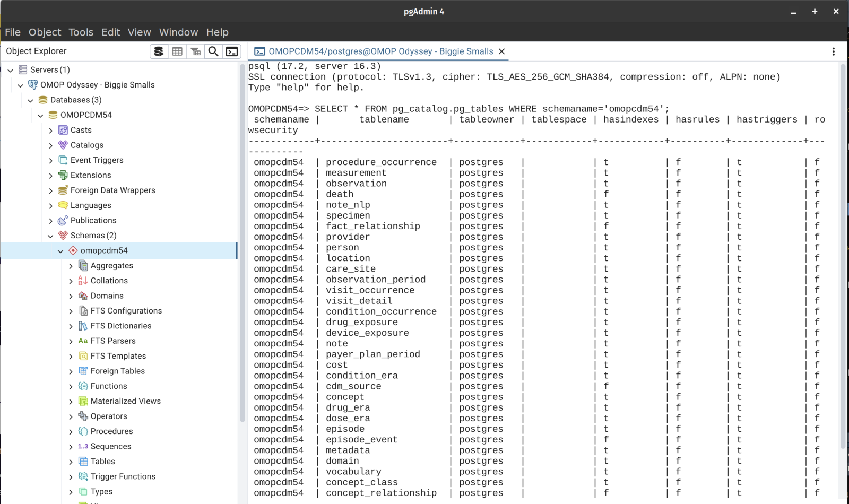Expand the Functions node
Image resolution: width=849 pixels, height=504 pixels.
(71, 387)
